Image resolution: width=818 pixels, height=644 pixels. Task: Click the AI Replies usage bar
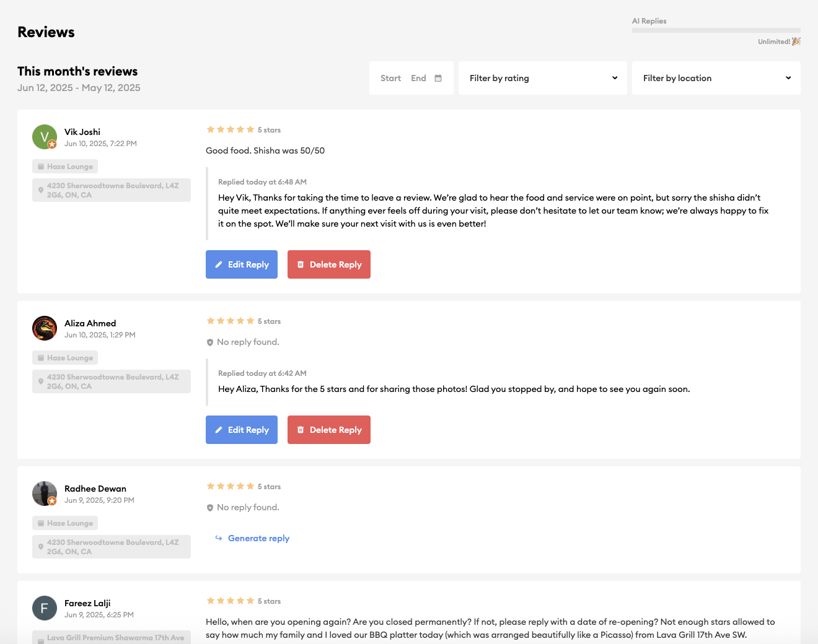pyautogui.click(x=716, y=30)
